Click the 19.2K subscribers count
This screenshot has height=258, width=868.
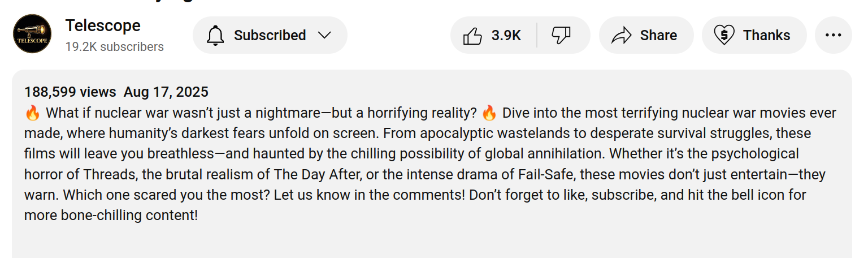[114, 47]
